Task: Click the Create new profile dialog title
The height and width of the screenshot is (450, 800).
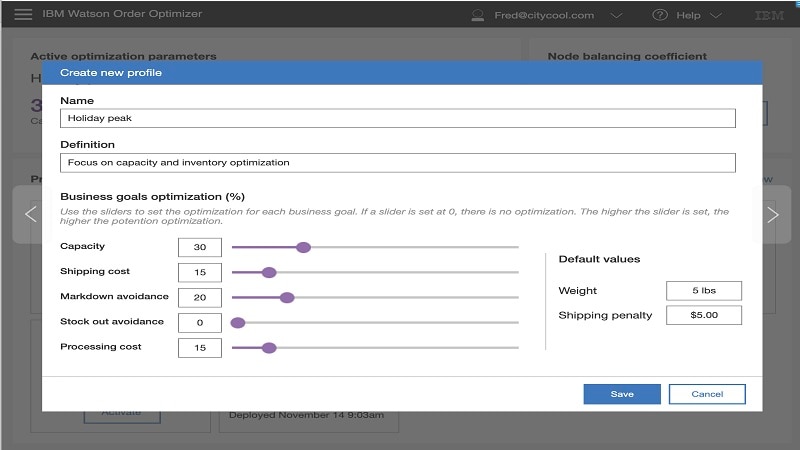Action: coord(111,72)
